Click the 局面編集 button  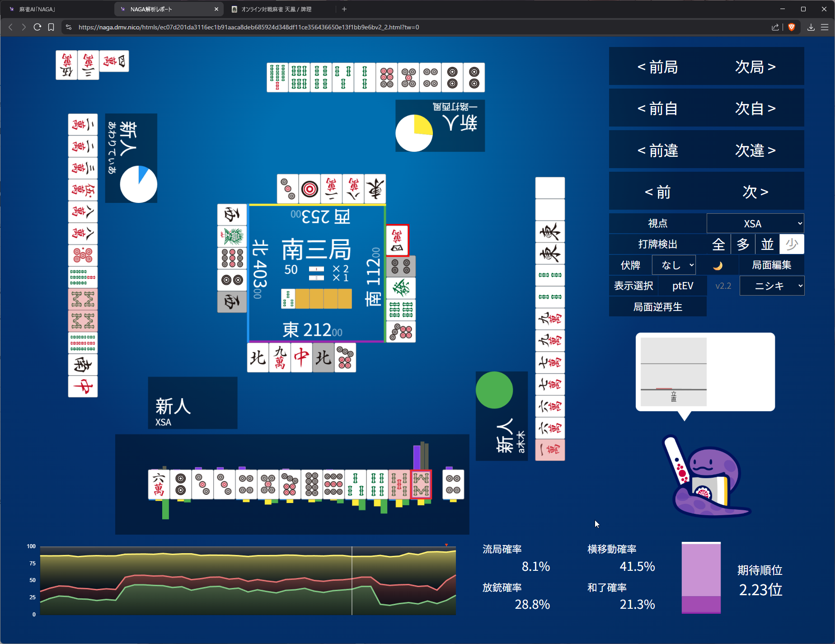point(771,265)
